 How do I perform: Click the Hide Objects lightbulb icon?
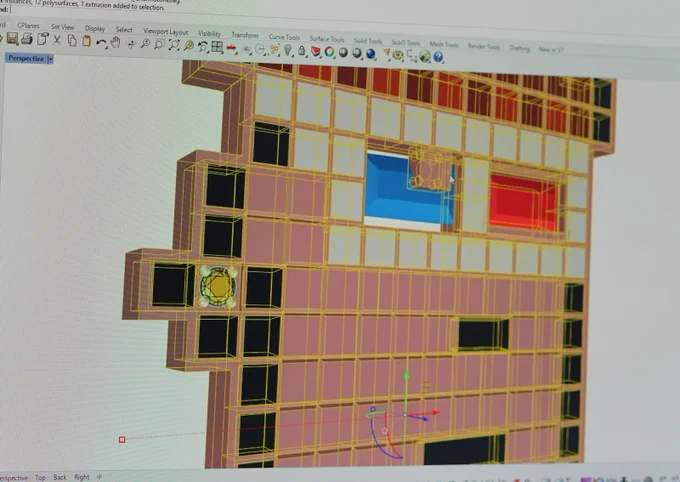click(x=288, y=50)
